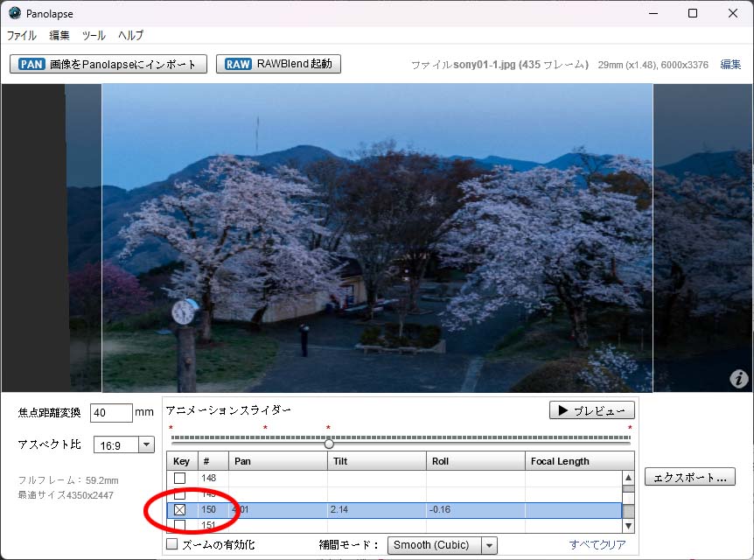Click the PAN import images button
This screenshot has height=560, width=754.
[108, 64]
